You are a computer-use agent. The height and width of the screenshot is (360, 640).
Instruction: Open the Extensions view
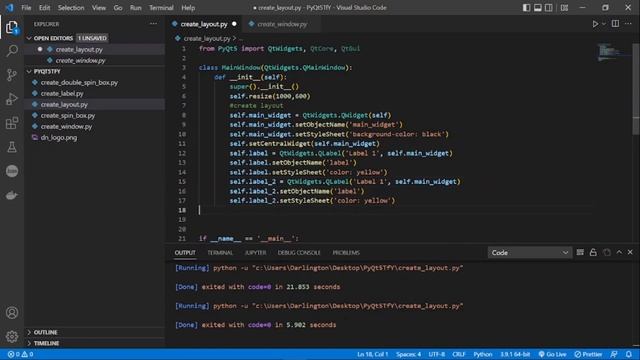[12, 123]
